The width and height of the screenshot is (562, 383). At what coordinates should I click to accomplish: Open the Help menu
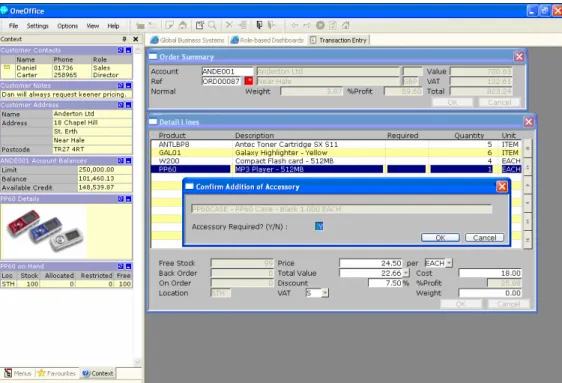click(113, 26)
